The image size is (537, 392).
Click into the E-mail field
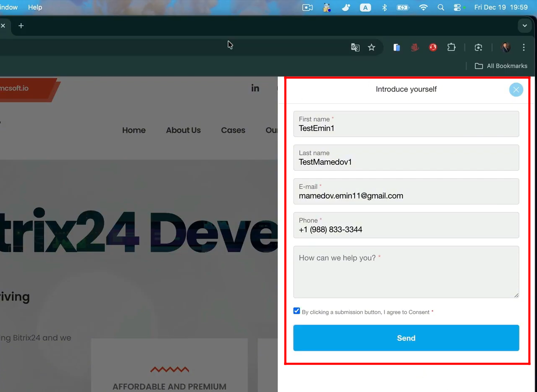pos(406,196)
